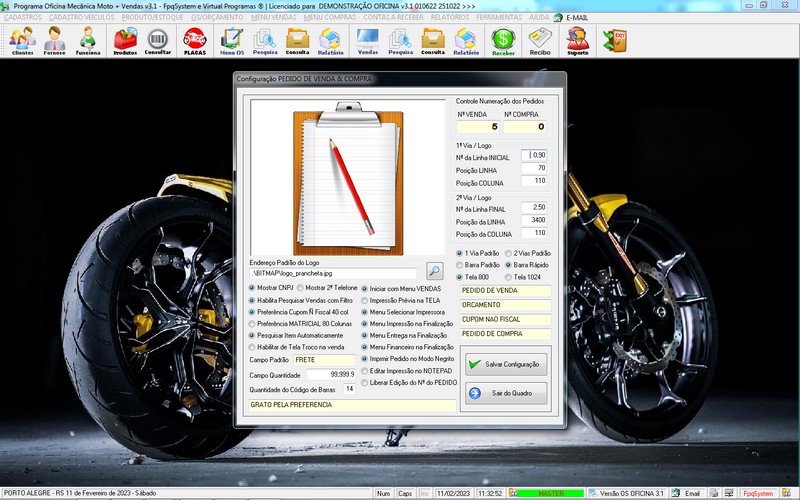This screenshot has height=500, width=800.
Task: Click the Funciona employee icon
Action: [x=88, y=39]
